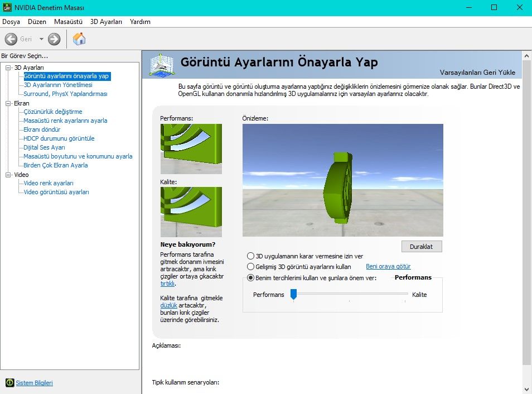
Task: Open Masaüstü boyutunu ve konumunu ayarla
Action: click(78, 156)
